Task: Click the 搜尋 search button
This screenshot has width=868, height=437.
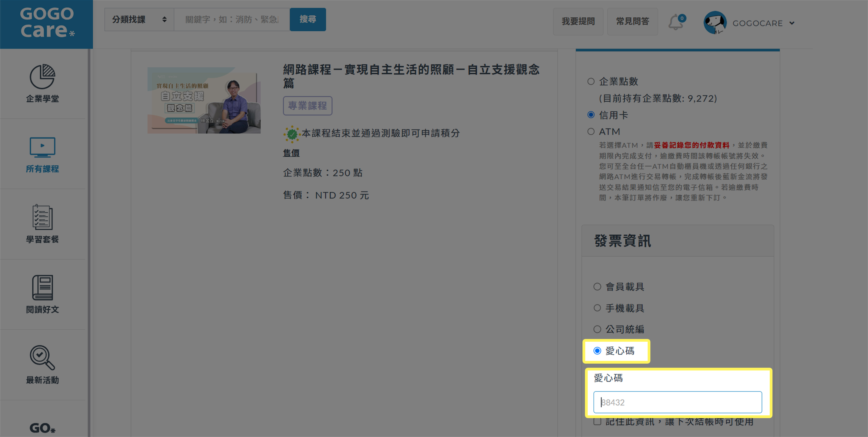Action: click(308, 19)
